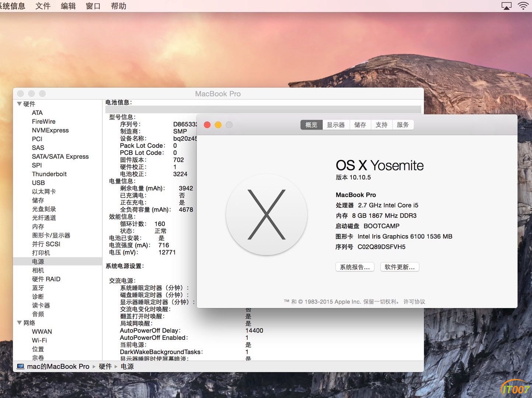The width and height of the screenshot is (532, 398).
Task: Select NVMExpress in the sidebar
Action: [50, 130]
